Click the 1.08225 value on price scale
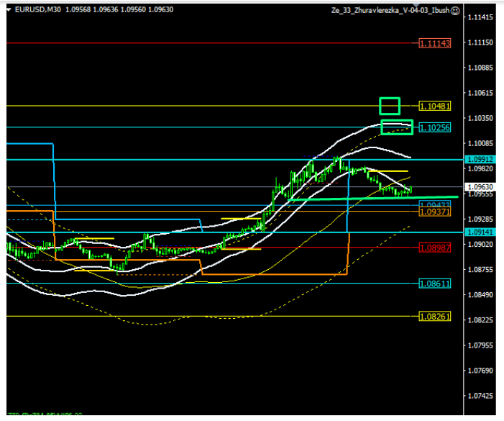The width and height of the screenshot is (504, 421). 480,320
